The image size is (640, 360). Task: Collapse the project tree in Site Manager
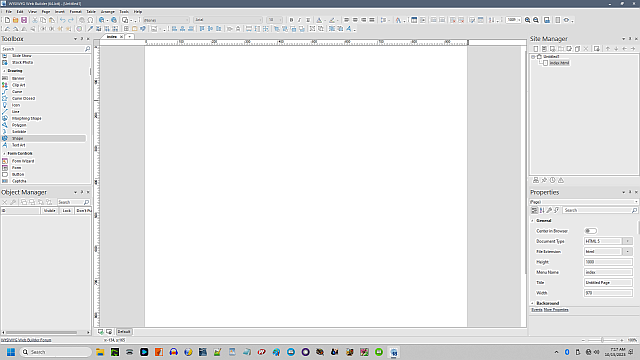click(x=533, y=57)
